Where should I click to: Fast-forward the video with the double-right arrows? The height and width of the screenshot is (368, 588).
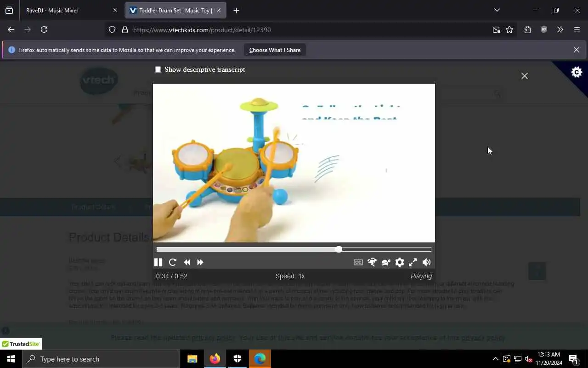200,262
